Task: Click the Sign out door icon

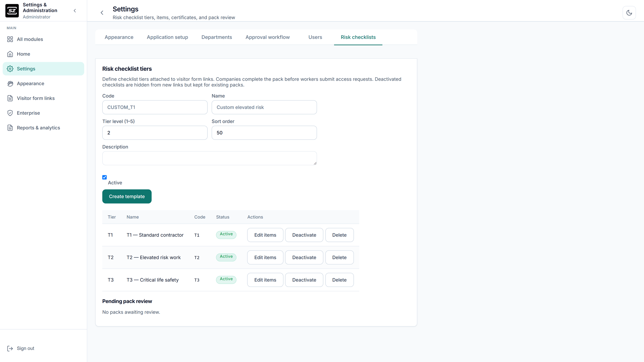Action: 10,348
